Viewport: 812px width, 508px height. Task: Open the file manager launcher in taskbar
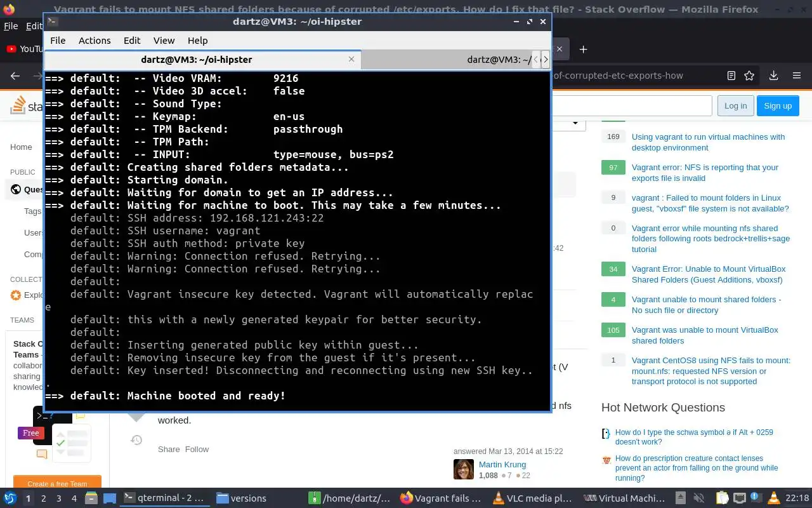[91, 498]
